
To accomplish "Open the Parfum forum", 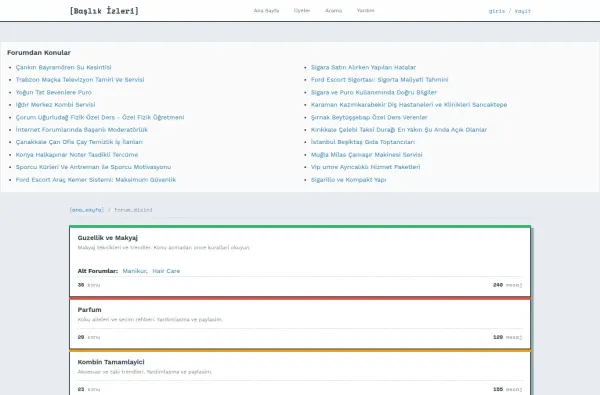I will pyautogui.click(x=90, y=310).
